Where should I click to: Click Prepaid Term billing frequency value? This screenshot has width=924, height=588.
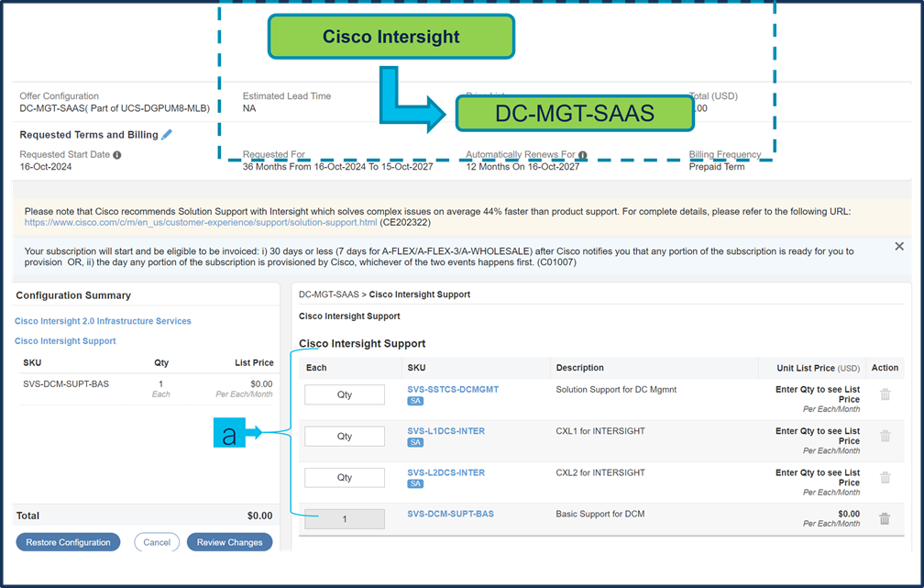pos(717,167)
